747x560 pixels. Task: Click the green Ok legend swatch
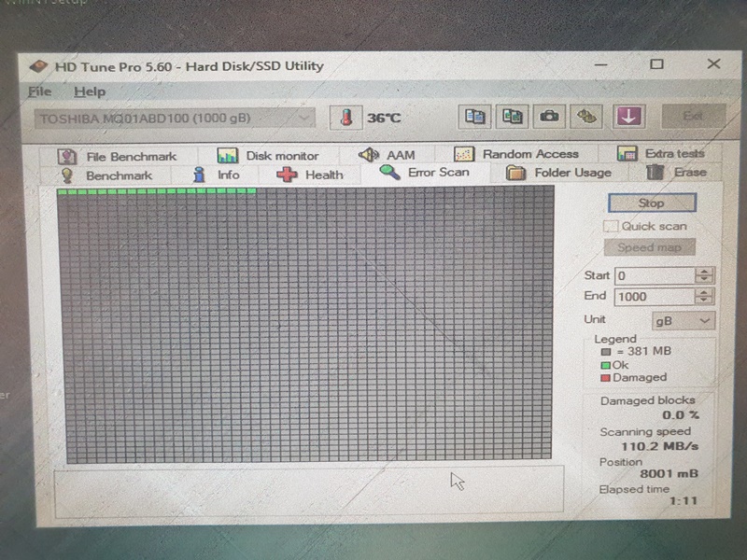605,365
